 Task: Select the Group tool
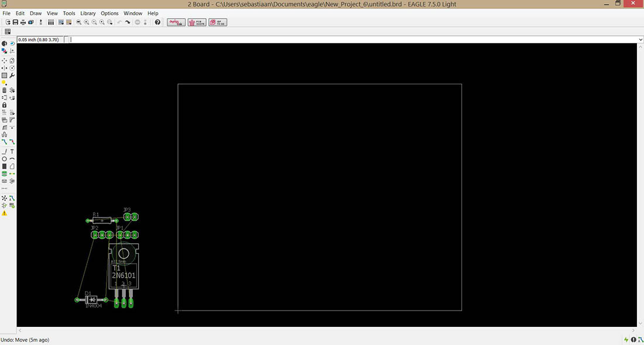[x=4, y=75]
